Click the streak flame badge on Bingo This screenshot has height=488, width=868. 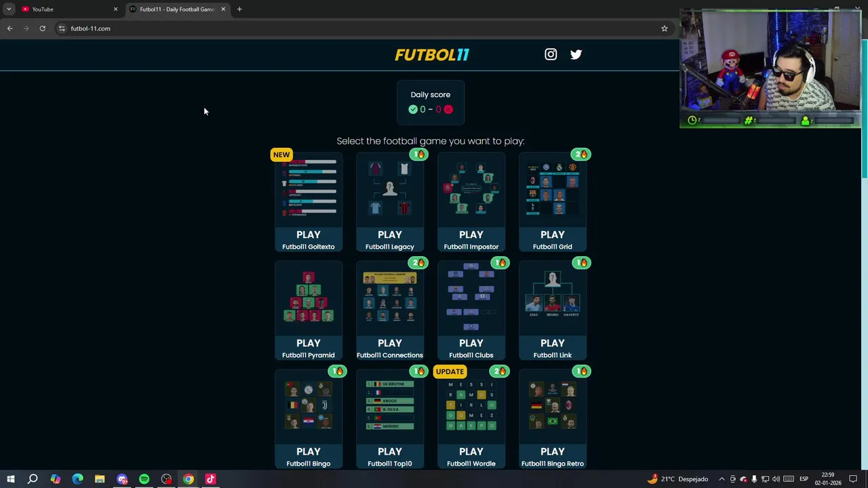coord(337,371)
